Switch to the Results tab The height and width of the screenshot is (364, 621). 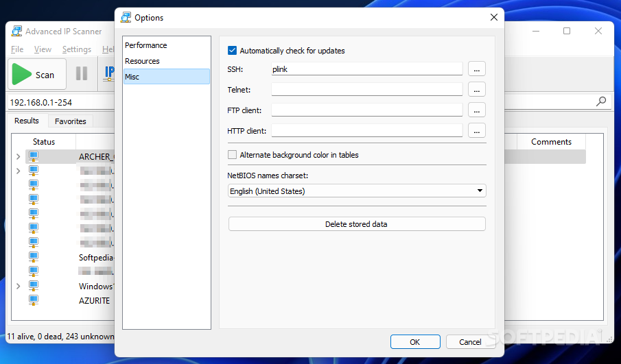pos(27,121)
